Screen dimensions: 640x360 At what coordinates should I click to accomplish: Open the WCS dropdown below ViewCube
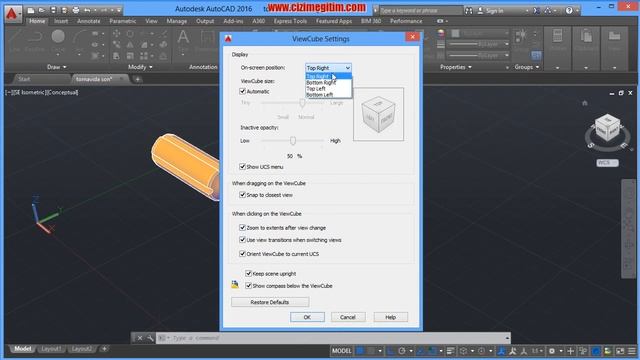click(x=607, y=163)
